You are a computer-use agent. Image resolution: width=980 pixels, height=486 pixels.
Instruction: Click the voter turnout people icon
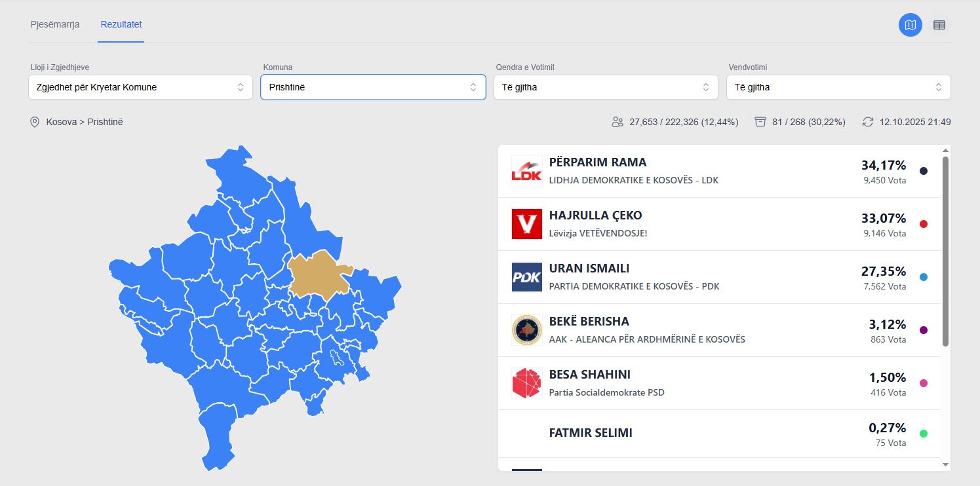click(617, 122)
